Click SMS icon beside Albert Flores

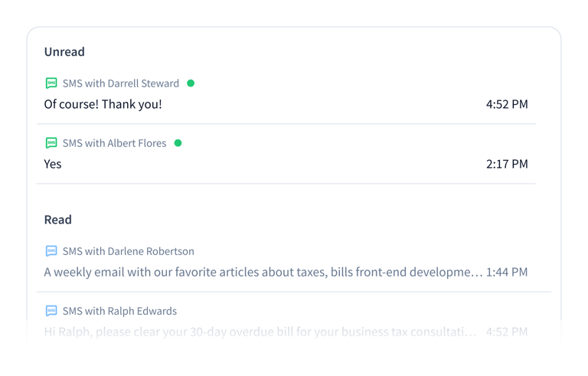click(51, 142)
